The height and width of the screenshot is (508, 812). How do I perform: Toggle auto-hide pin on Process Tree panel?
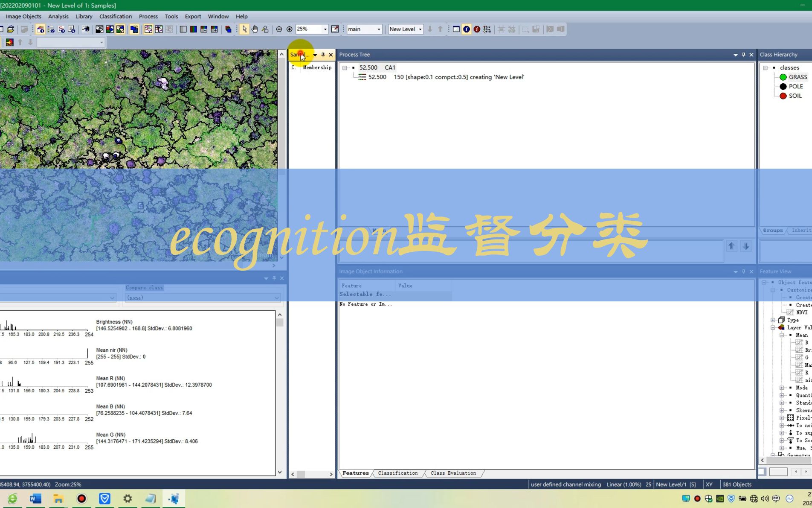point(743,55)
